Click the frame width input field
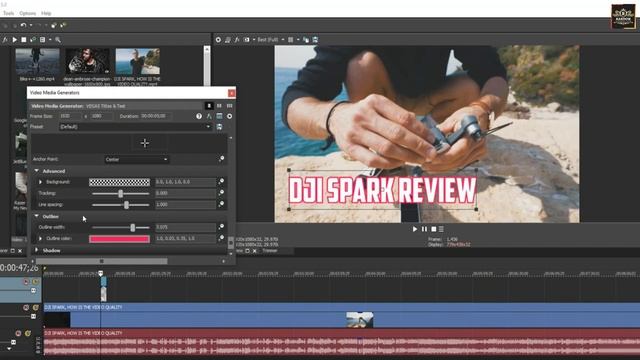The width and height of the screenshot is (640, 360). pos(70,116)
